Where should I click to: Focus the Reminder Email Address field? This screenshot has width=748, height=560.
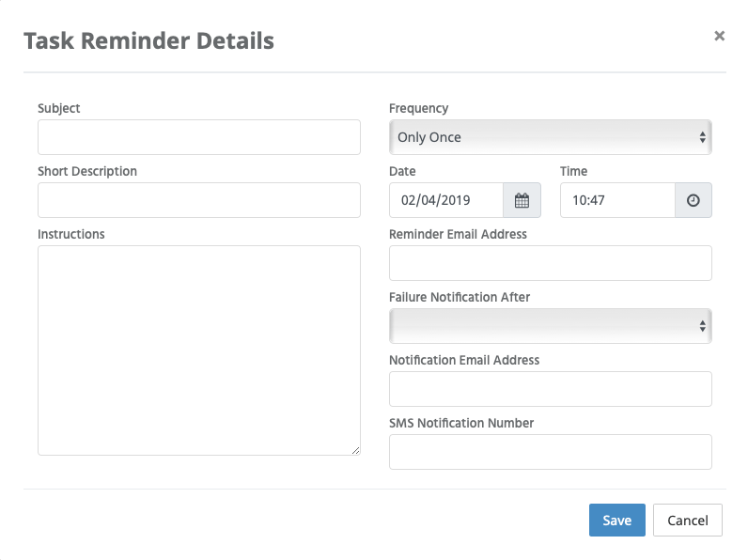551,263
